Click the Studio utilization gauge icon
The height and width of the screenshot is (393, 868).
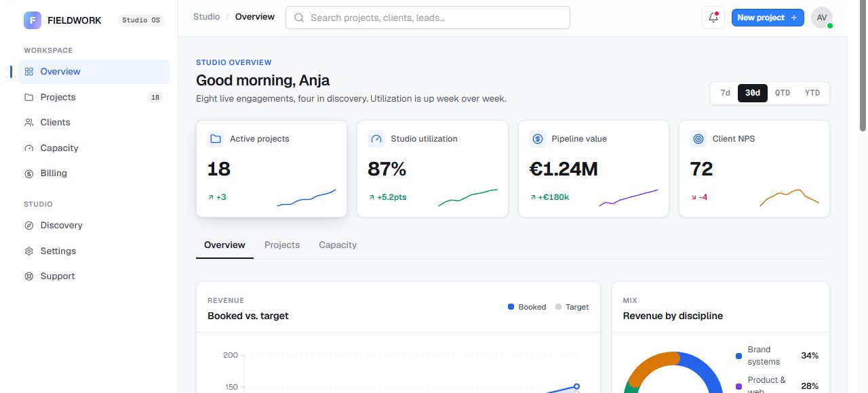point(376,139)
